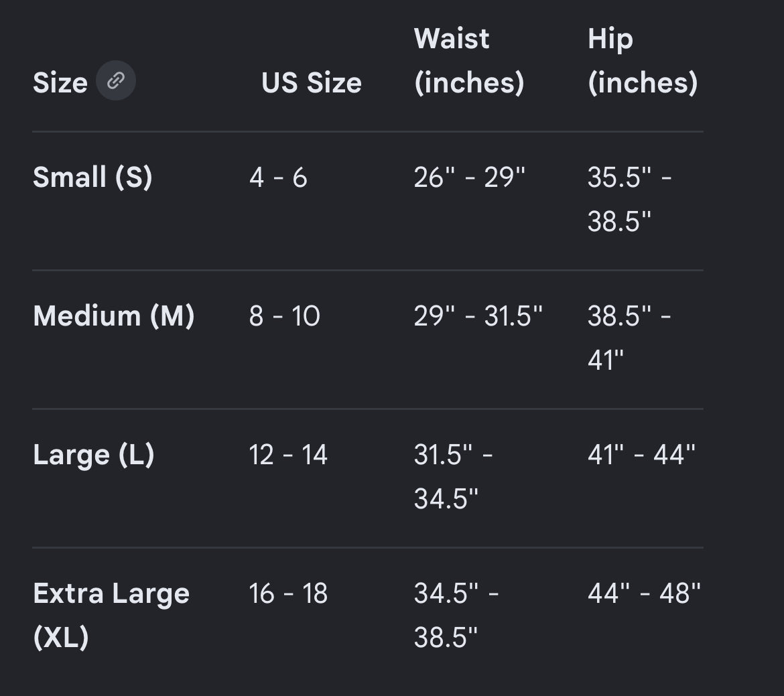Click the 26" - 29" waist cell
The width and height of the screenshot is (784, 696).
[470, 178]
